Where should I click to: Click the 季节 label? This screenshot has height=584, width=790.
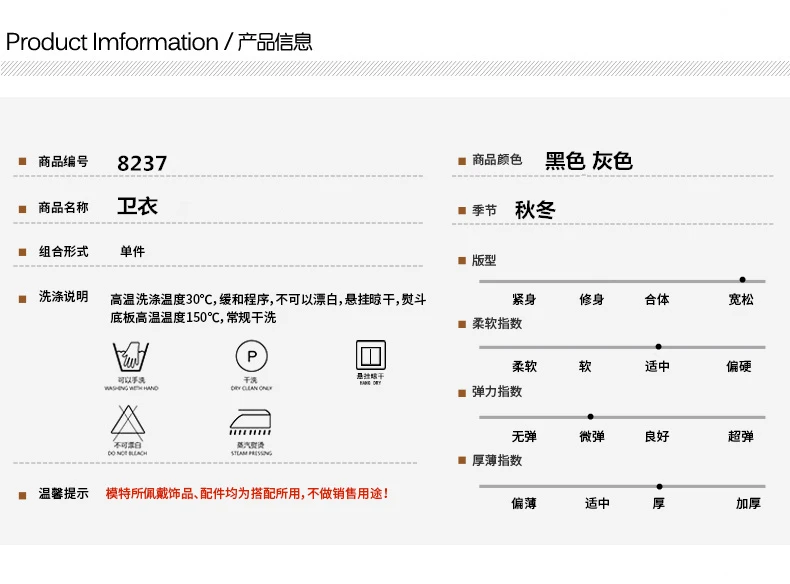point(484,210)
